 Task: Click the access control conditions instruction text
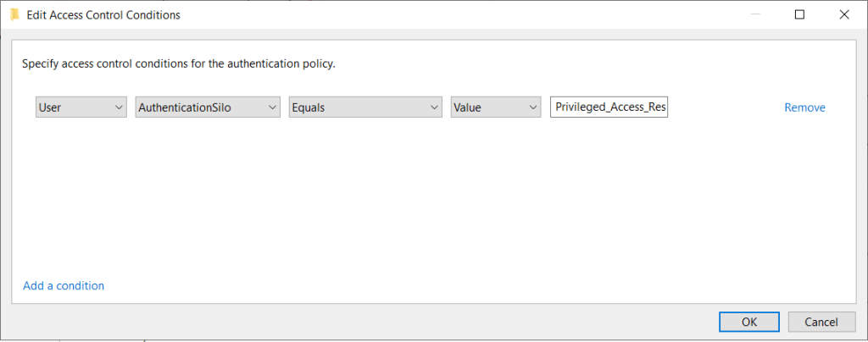[179, 64]
